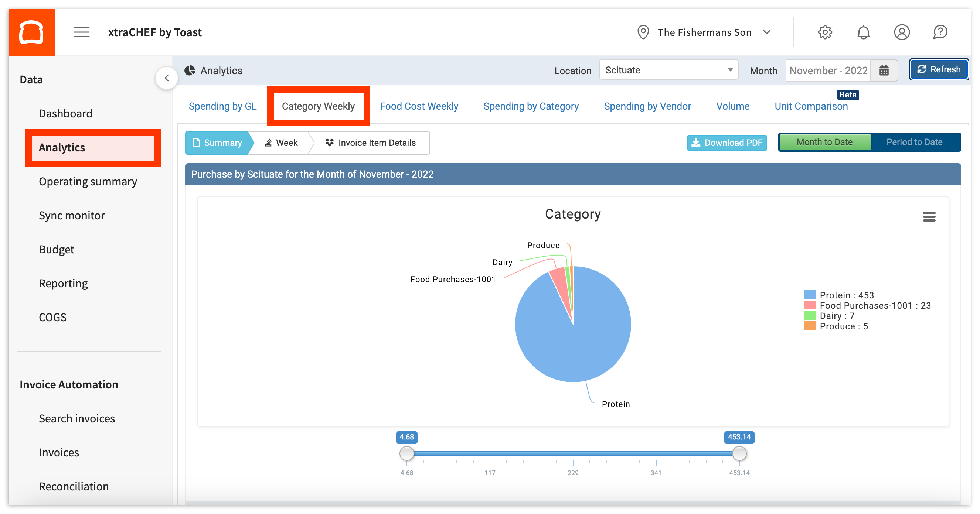The width and height of the screenshot is (980, 514).
Task: Click the Refresh button
Action: 939,69
